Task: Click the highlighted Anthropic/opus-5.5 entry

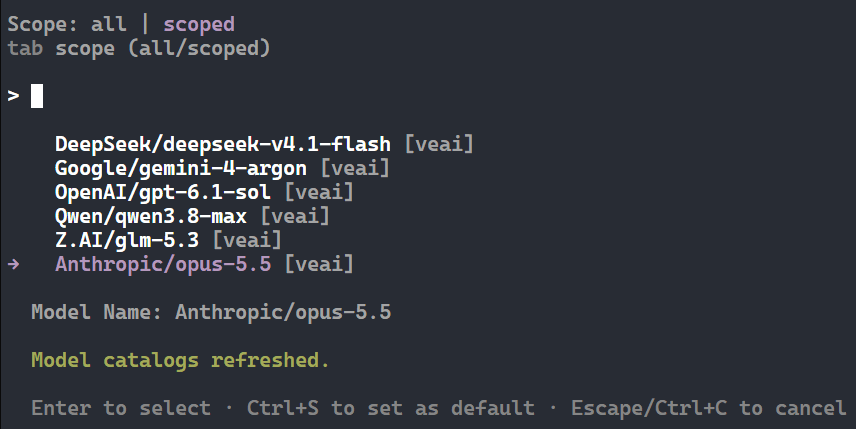Action: tap(204, 264)
